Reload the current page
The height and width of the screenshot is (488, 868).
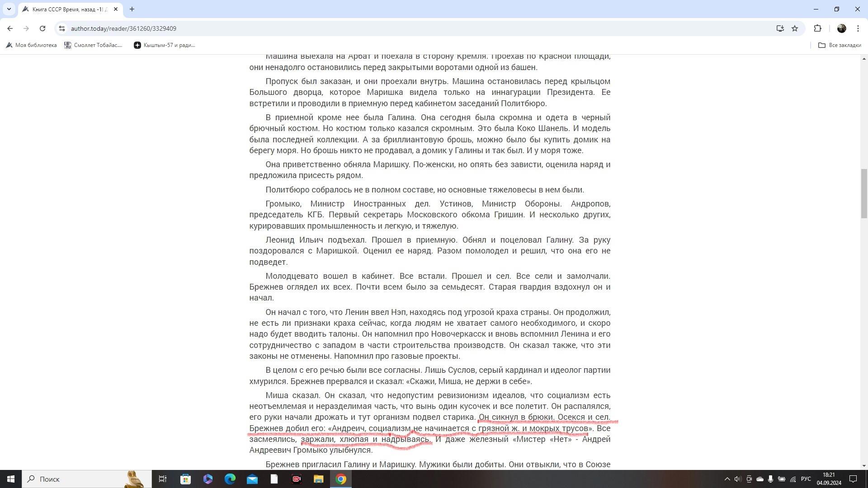(x=42, y=28)
